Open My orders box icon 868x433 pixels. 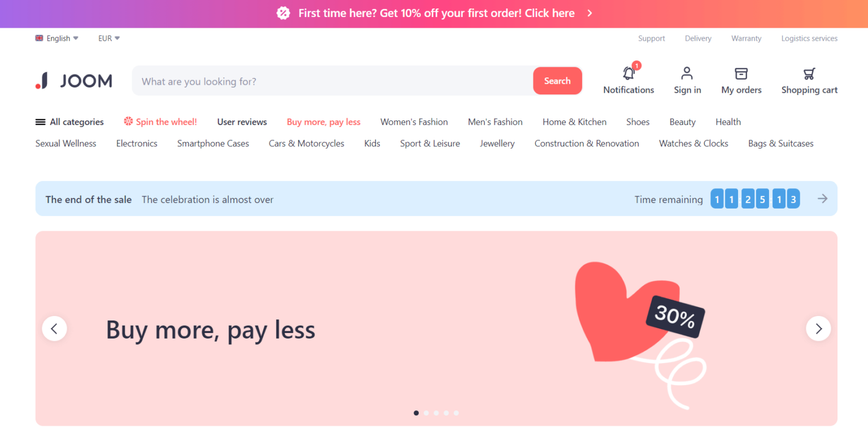[741, 73]
